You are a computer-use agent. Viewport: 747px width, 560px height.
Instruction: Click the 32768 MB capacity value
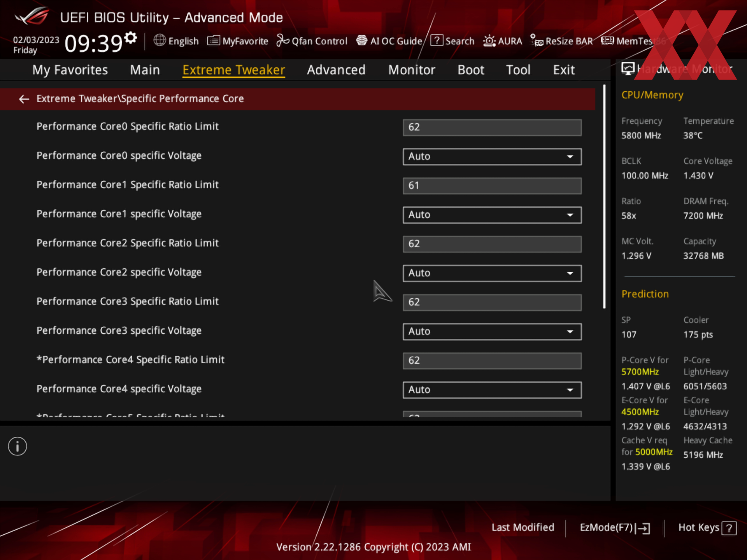tap(703, 256)
